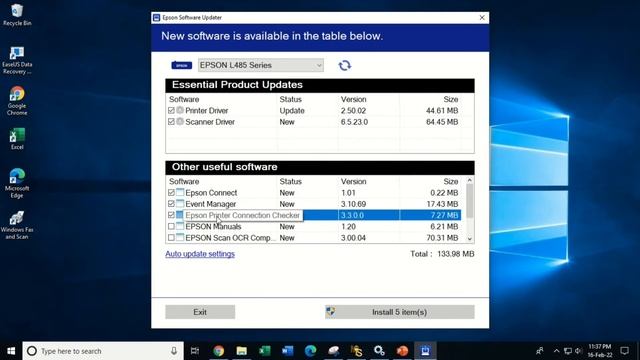Open Word from the taskbar
The width and height of the screenshot is (640, 360).
(x=287, y=351)
